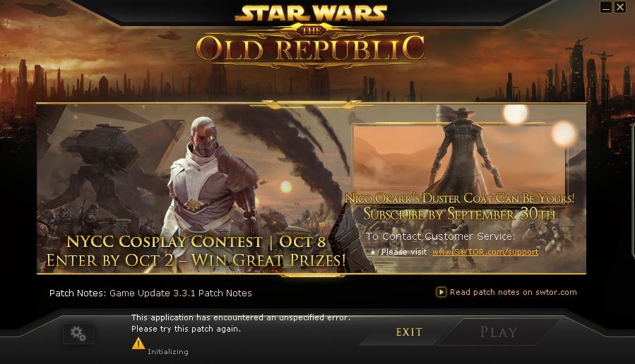Image resolution: width=635 pixels, height=364 pixels.
Task: Click the arrow icon beside Read patch notes
Action: tap(441, 292)
